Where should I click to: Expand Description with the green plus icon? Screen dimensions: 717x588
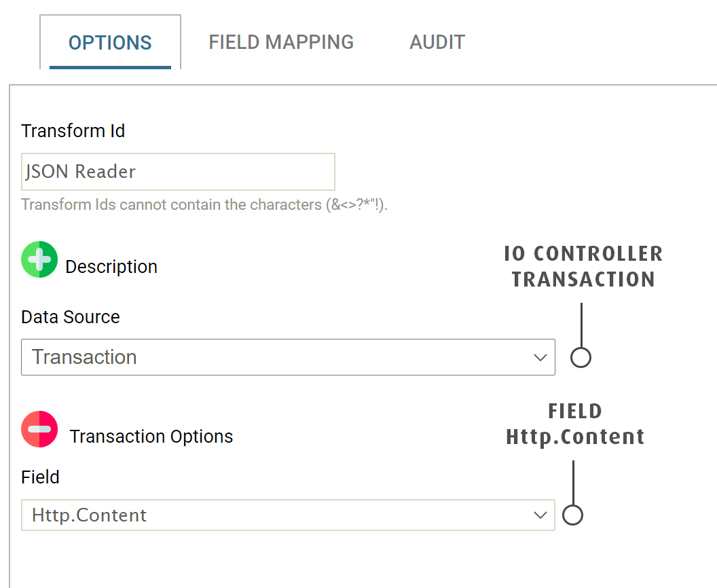39,259
